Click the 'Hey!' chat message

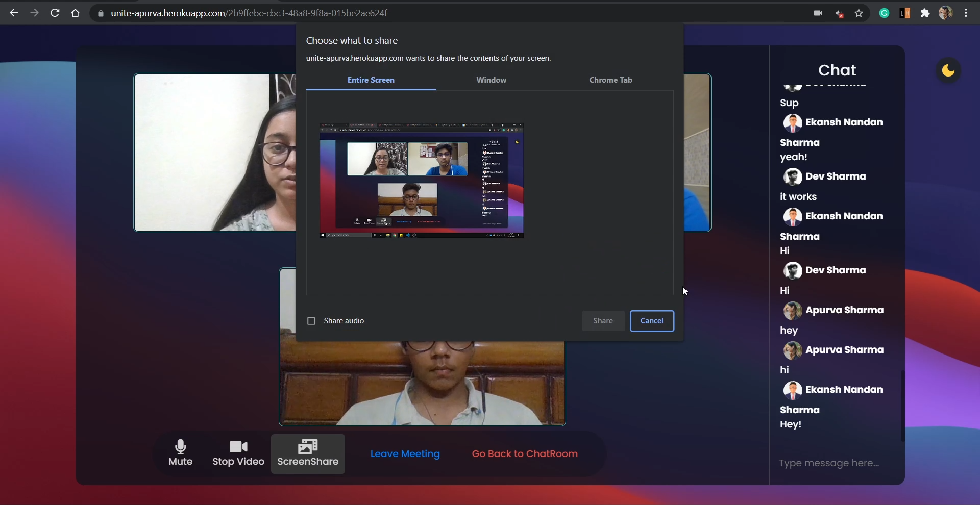click(x=791, y=424)
